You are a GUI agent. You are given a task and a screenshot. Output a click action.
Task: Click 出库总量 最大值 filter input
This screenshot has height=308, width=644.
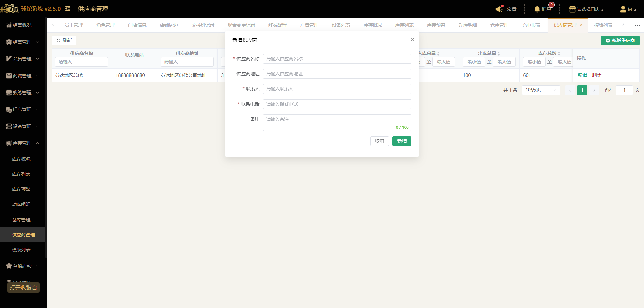click(x=504, y=62)
